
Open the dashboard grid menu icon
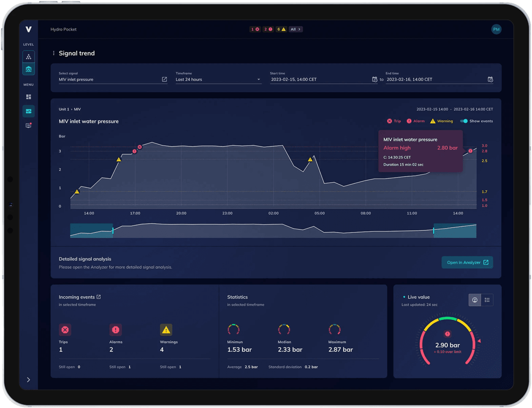tap(28, 97)
